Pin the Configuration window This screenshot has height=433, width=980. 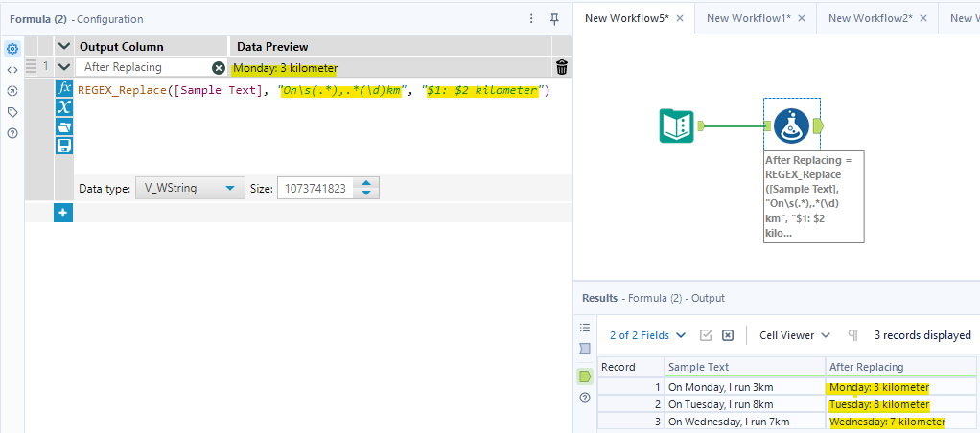[554, 19]
